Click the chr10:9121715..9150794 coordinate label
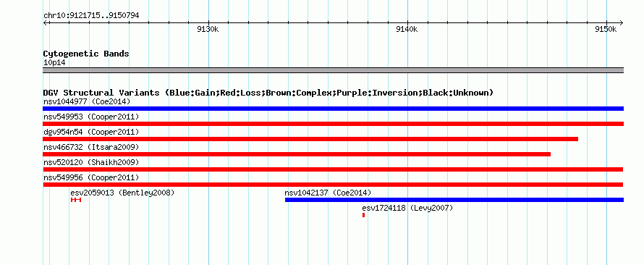This screenshot has width=644, height=265. (x=91, y=16)
